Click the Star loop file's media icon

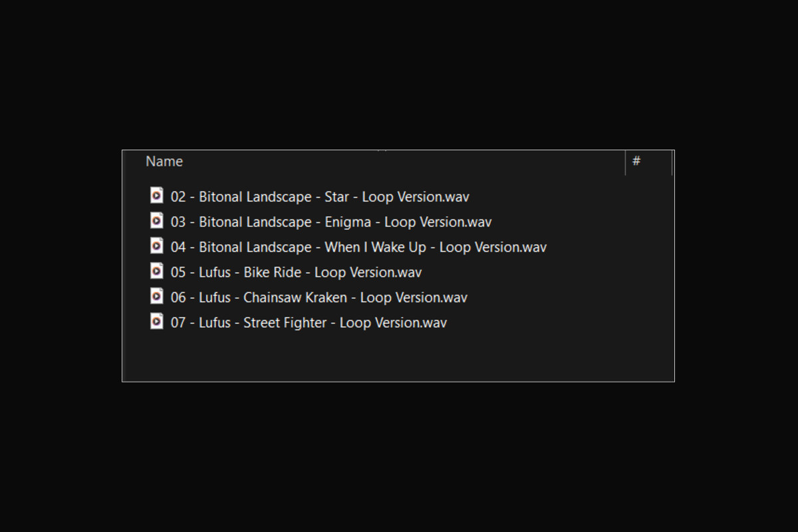[156, 196]
